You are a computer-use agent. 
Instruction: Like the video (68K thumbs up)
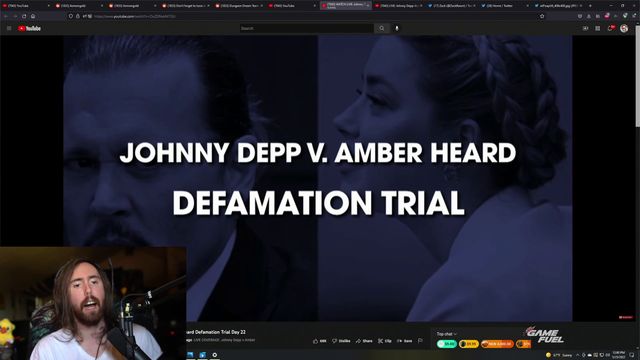320,341
